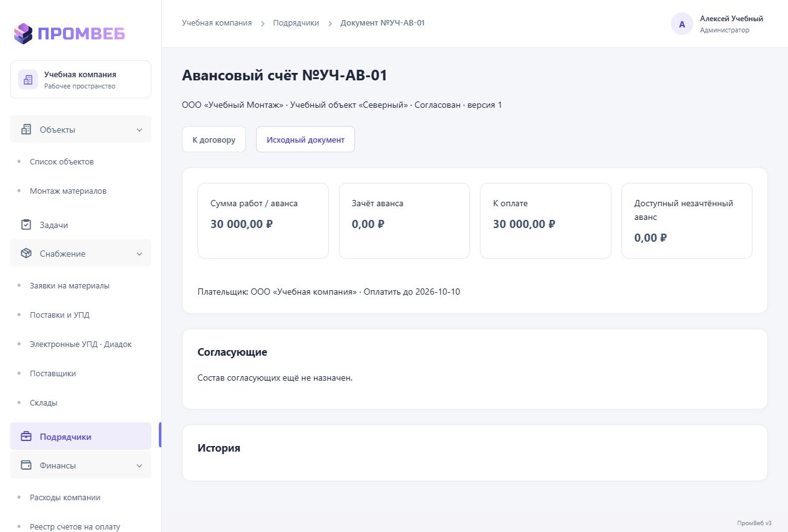Screen dimensions: 788x532
Task: Click the Задачи clipboard icon
Action: [x=26, y=225]
